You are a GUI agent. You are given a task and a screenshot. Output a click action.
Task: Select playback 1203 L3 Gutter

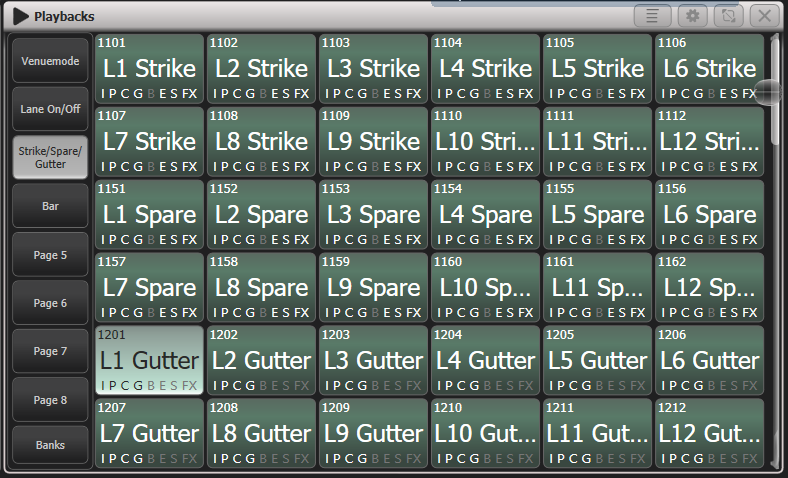click(373, 360)
